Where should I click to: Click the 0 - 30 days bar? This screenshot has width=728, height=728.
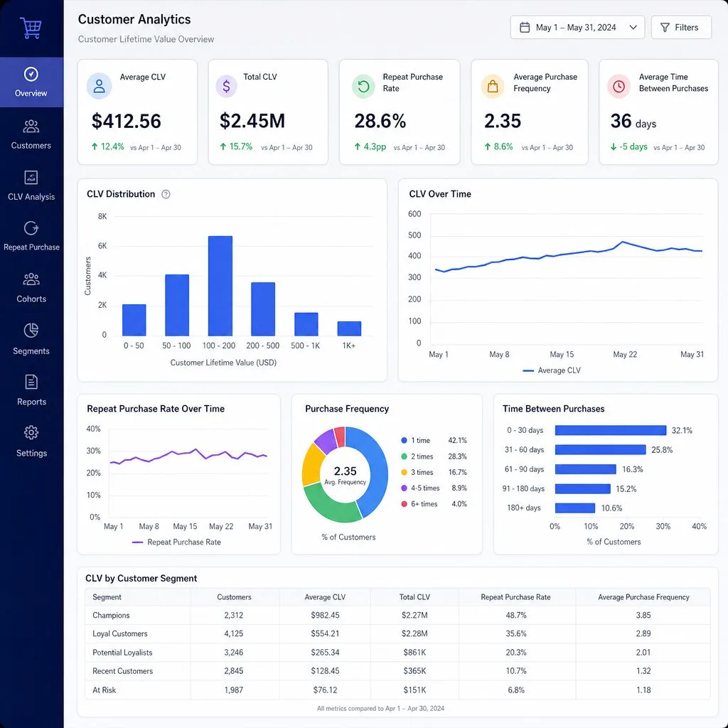point(611,430)
